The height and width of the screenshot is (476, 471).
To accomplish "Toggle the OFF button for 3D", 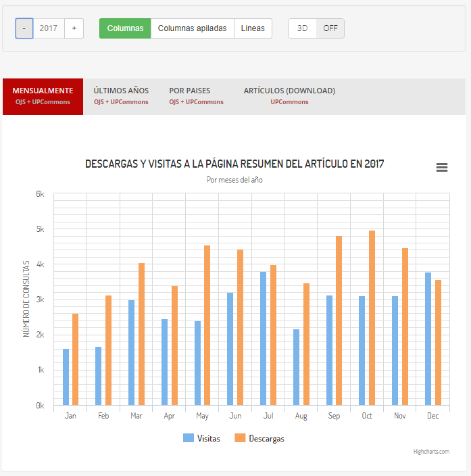I will [x=330, y=28].
